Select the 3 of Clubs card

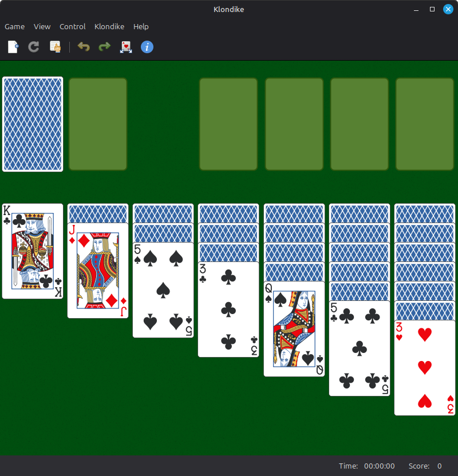228,310
